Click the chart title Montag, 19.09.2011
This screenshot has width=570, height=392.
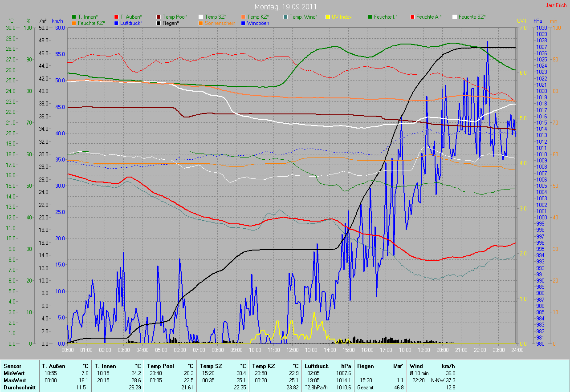[x=285, y=7]
